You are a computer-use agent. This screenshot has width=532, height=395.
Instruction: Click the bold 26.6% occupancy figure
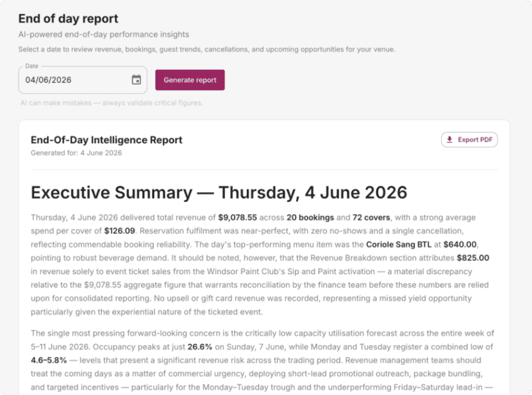tap(200, 347)
